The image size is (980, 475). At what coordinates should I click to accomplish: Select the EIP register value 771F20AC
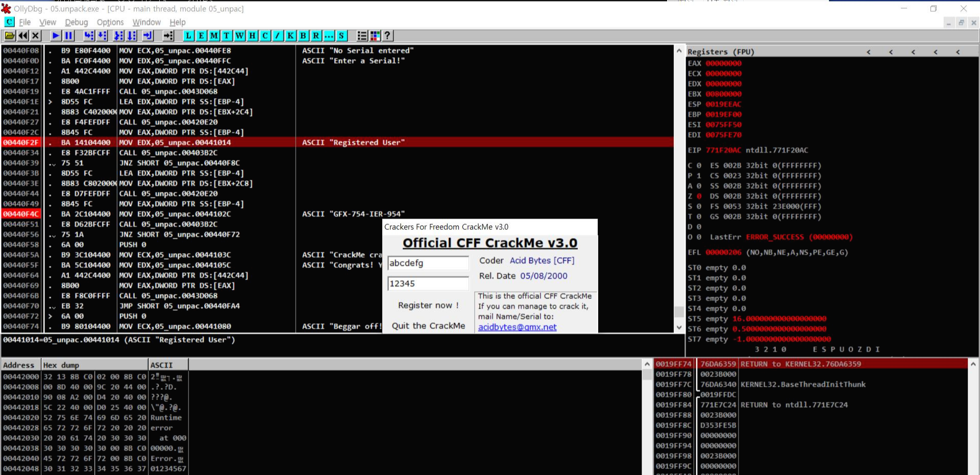point(723,150)
